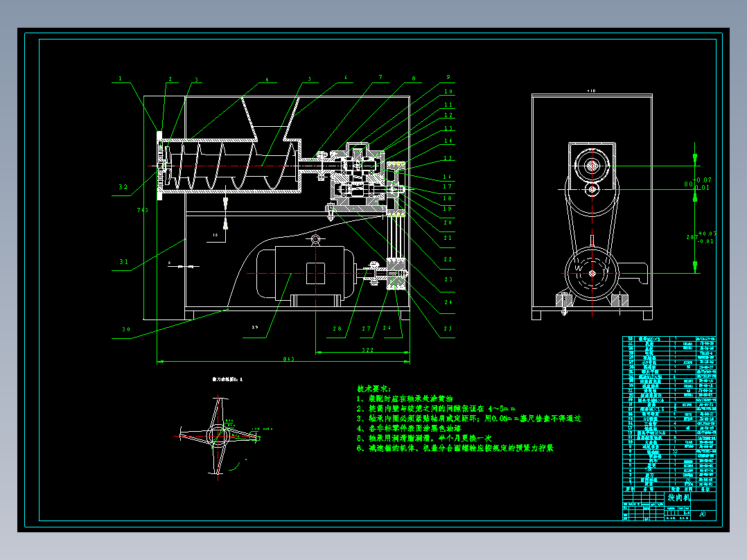Viewport: 747px width, 560px height.
Task: Click part callout number 4
Action: (267, 80)
